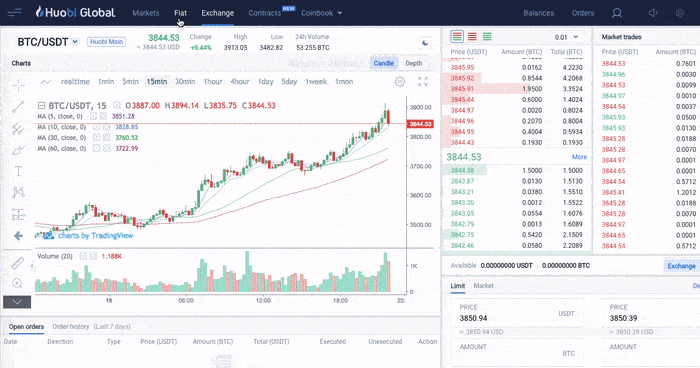Show sell orders only order book view

(x=472, y=37)
